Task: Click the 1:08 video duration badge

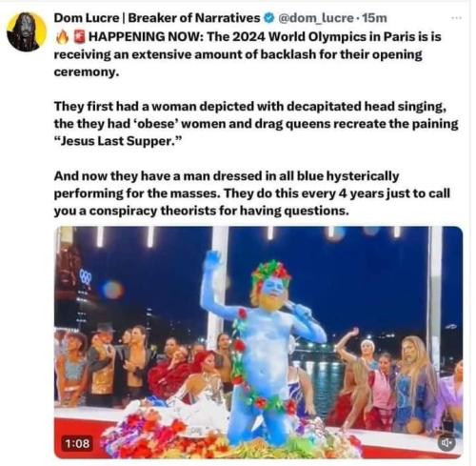Action: (77, 443)
